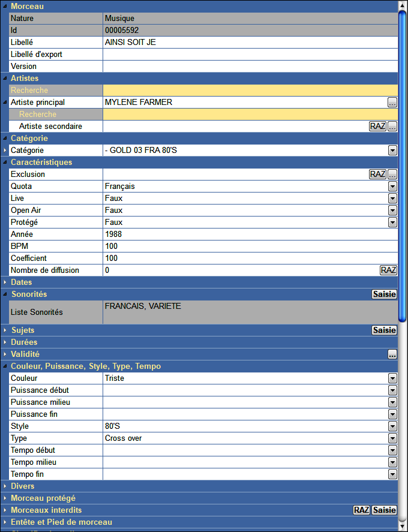408x532 pixels.
Task: Click the ellipsis button for Artiste secondaire
Action: tap(392, 127)
